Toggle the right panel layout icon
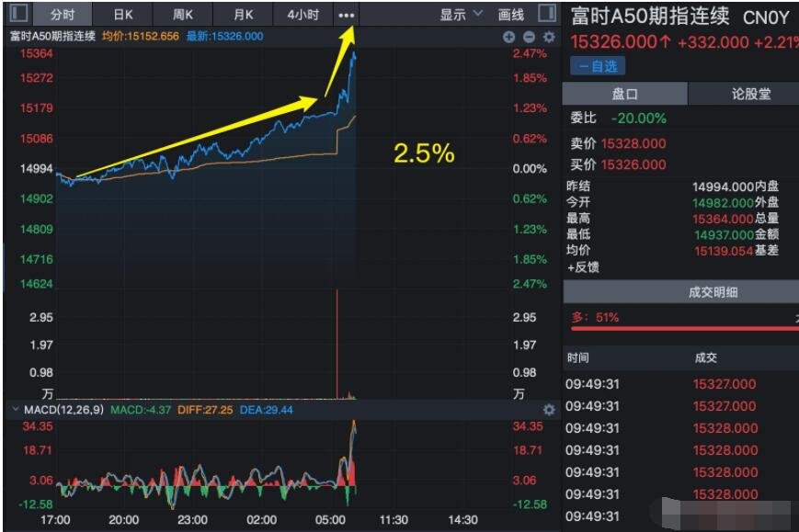 [547, 13]
